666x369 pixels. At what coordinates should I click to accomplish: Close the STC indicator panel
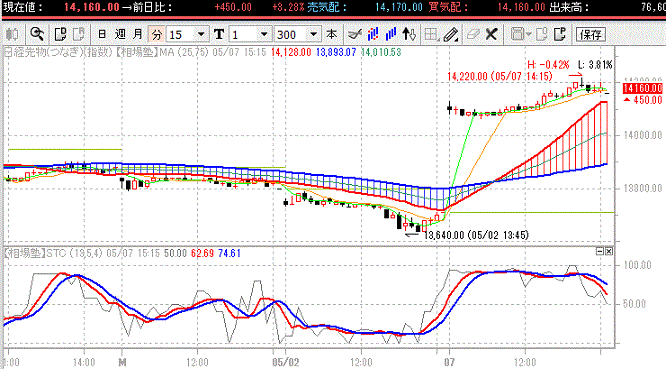point(609,251)
